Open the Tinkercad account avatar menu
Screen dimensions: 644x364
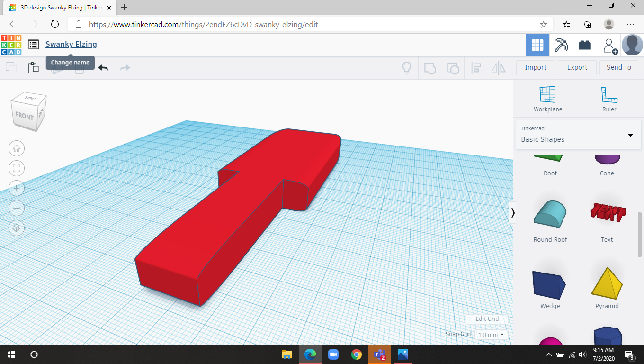tap(632, 45)
